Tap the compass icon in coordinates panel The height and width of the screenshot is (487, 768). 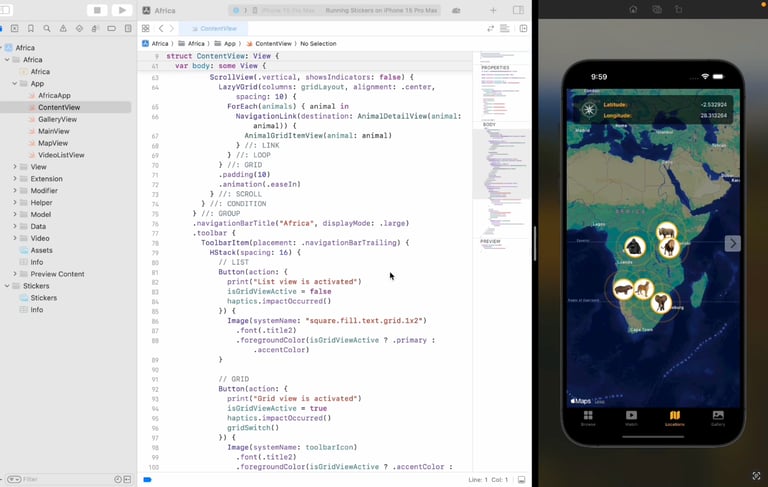pos(589,109)
